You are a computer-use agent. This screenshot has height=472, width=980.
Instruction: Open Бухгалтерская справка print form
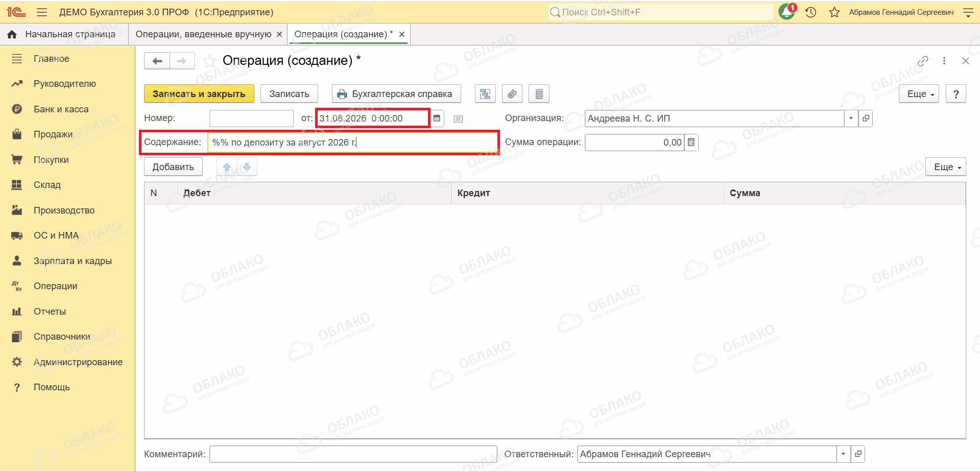pyautogui.click(x=396, y=94)
